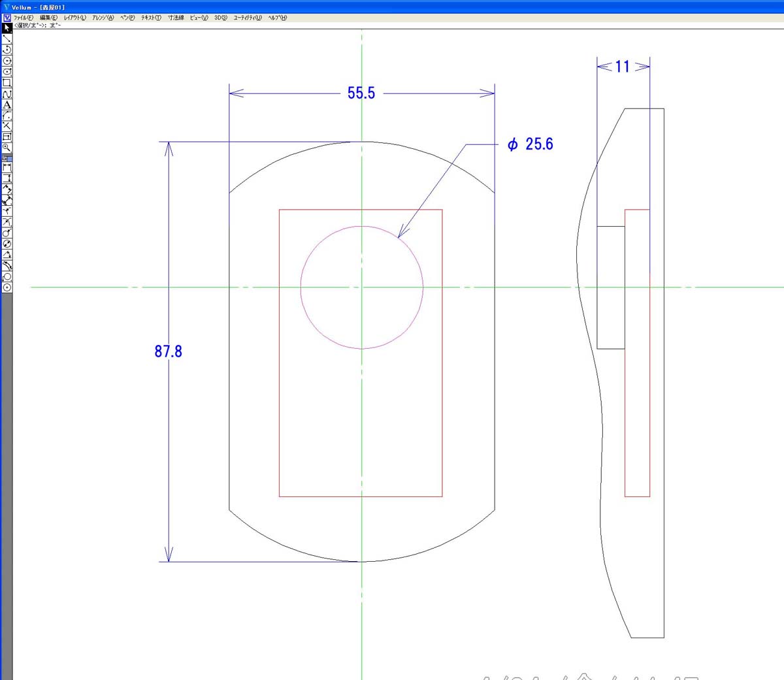Activate the Zoom magnifier tool

point(7,148)
